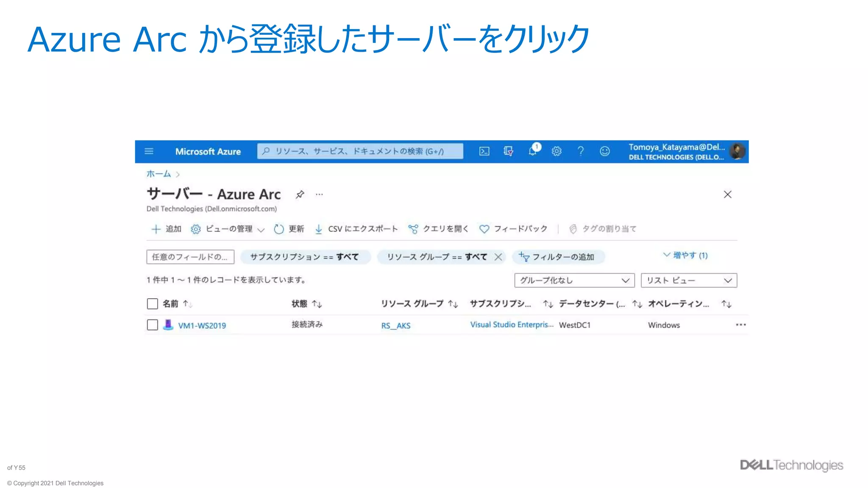Open the VM1-WS2019 server link
The width and height of the screenshot is (868, 488).
coord(202,326)
